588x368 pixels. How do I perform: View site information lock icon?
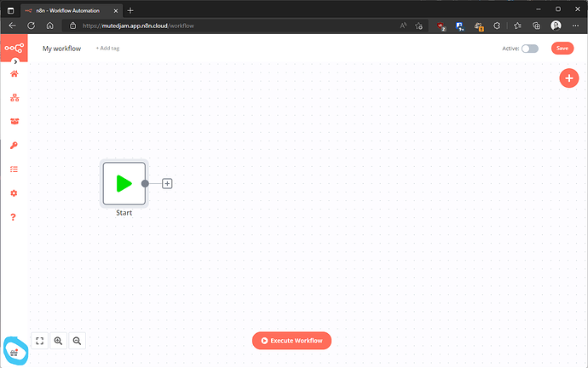pyautogui.click(x=73, y=26)
